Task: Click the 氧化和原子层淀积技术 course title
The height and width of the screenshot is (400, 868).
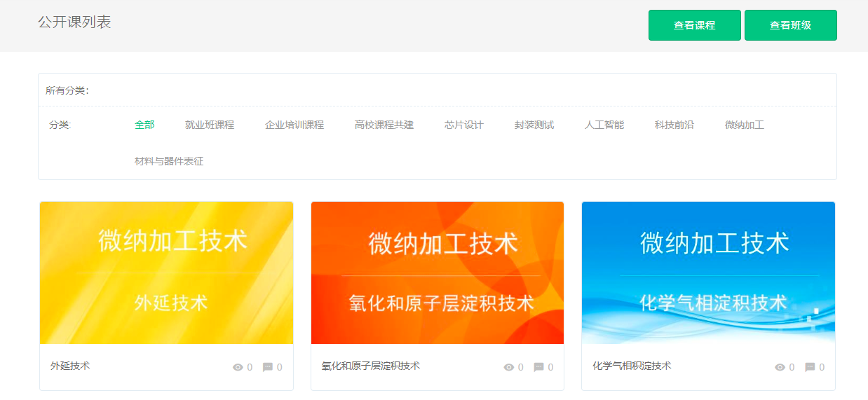Action: pyautogui.click(x=371, y=366)
